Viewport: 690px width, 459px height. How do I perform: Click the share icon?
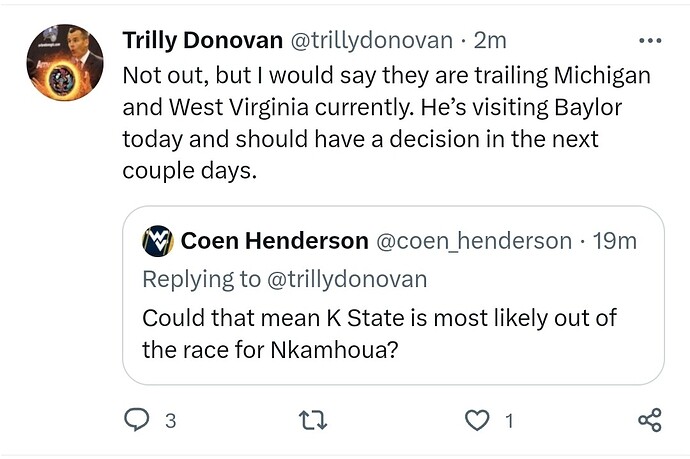(x=649, y=420)
